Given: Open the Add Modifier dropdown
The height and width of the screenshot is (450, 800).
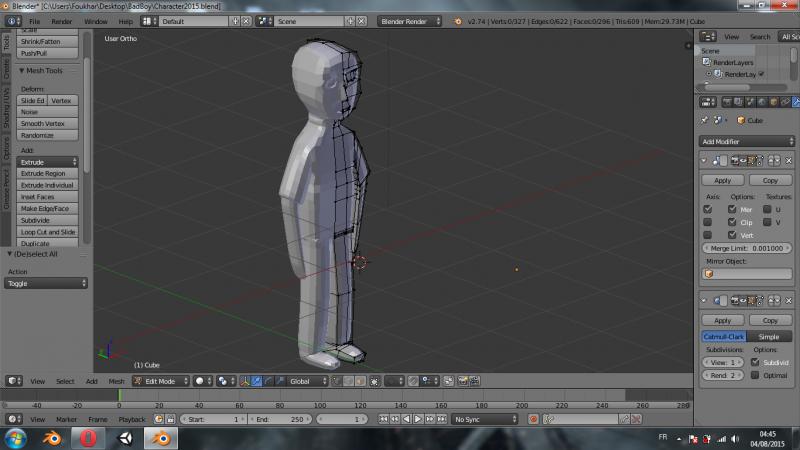Looking at the screenshot, I should click(747, 141).
